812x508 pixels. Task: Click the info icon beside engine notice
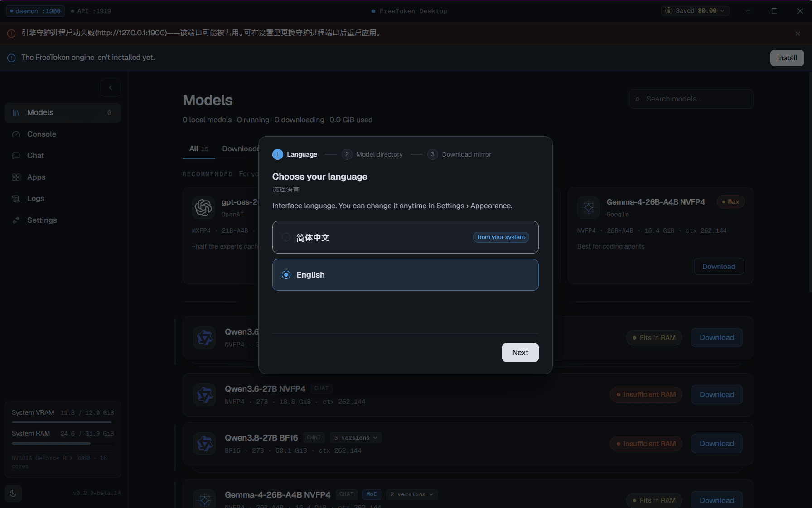(11, 58)
